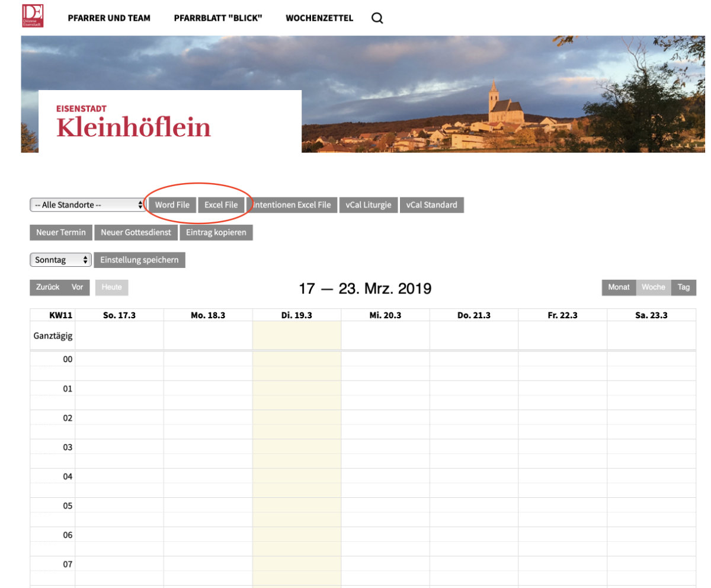Image resolution: width=711 pixels, height=588 pixels.
Task: Download the Word File export
Action: pos(172,204)
